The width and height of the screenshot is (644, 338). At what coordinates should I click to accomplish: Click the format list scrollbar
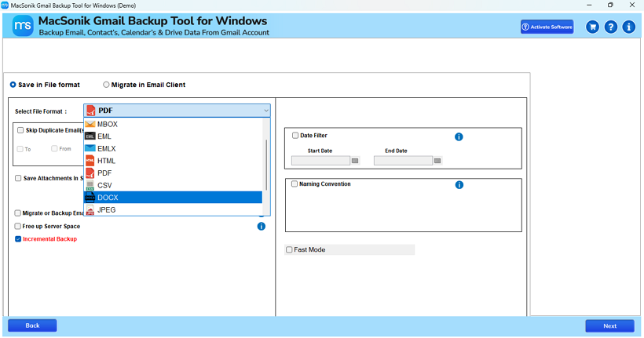(266, 165)
